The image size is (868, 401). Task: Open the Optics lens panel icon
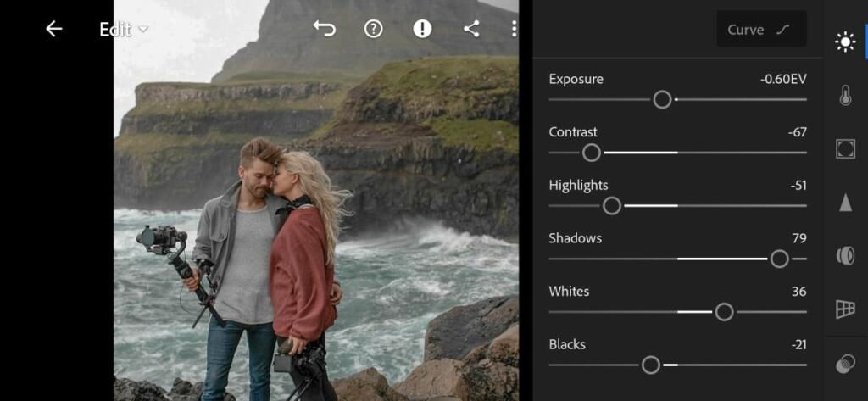click(x=845, y=255)
